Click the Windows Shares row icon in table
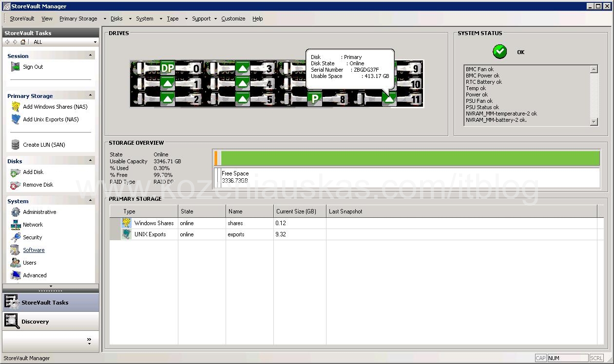 tap(127, 223)
